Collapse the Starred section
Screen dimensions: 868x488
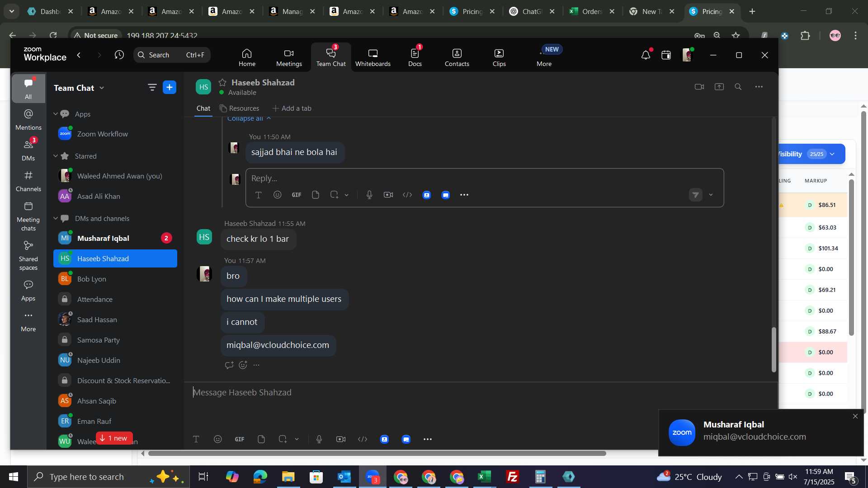tap(56, 156)
